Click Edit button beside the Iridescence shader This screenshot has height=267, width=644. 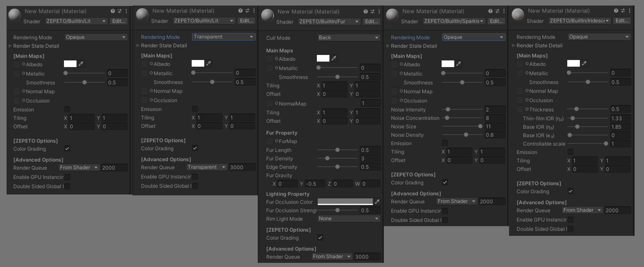click(x=622, y=21)
